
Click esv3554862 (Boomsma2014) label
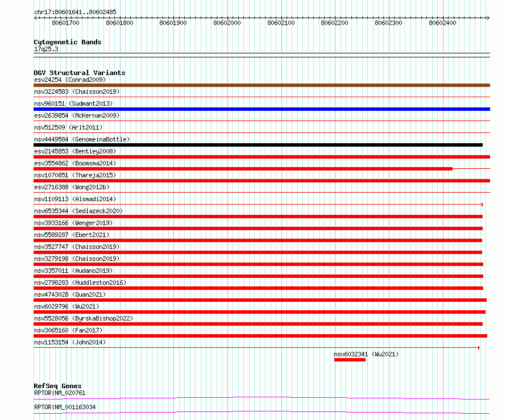pos(75,163)
